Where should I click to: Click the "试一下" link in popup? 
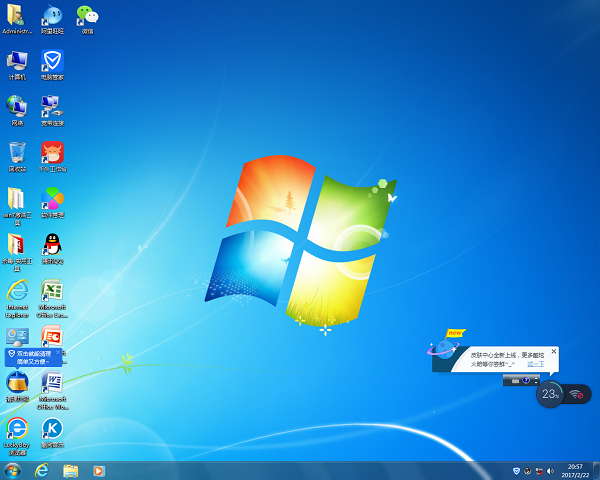[536, 364]
